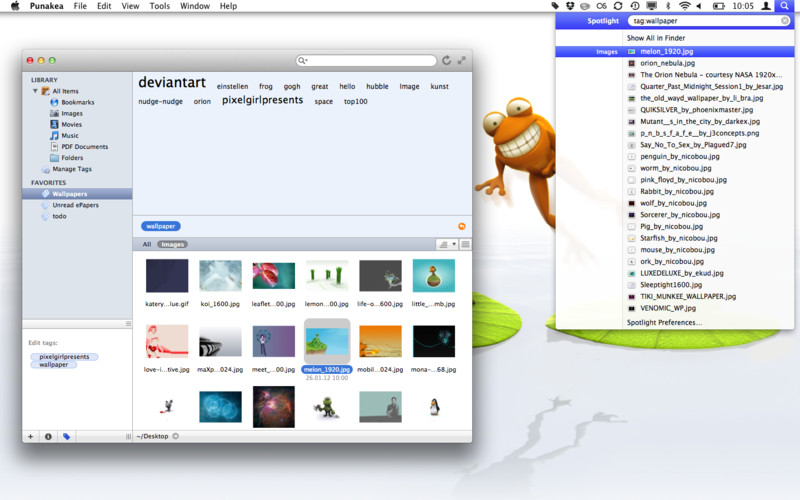
Task: Click the blue tag icon in bottom bar
Action: [x=66, y=436]
